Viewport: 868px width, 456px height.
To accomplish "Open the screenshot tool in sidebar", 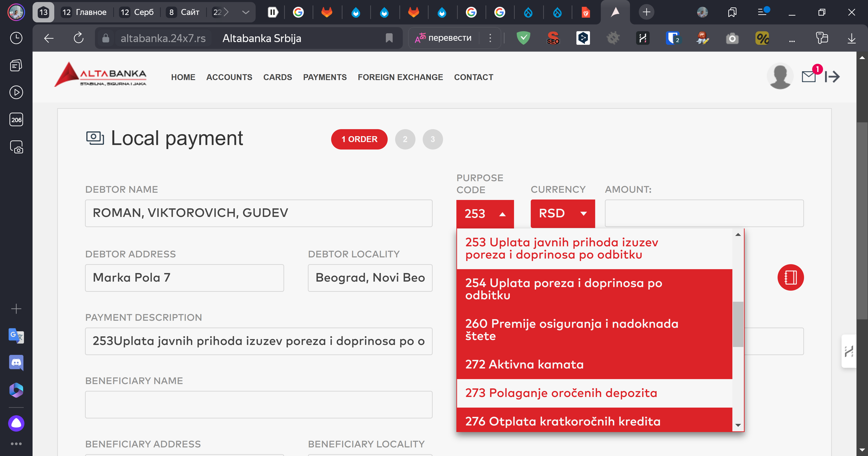I will coord(16,147).
